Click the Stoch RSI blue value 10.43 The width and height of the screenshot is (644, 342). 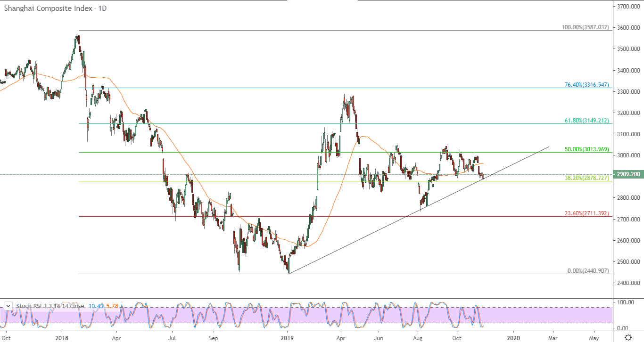click(96, 306)
